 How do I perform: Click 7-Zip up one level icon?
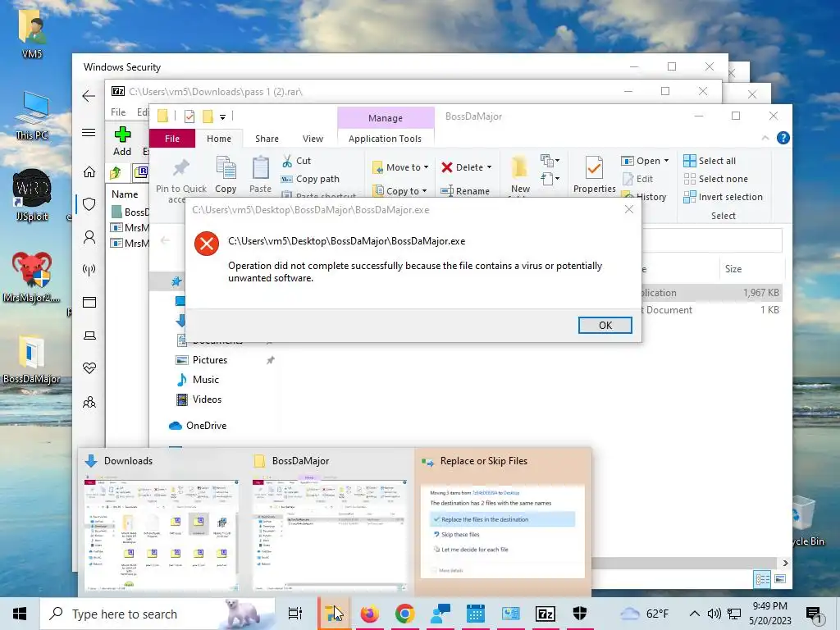(116, 172)
